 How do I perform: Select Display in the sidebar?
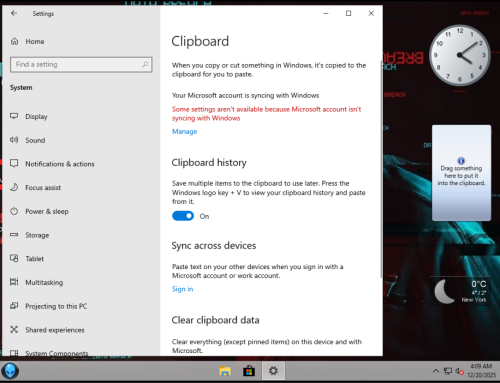click(36, 116)
